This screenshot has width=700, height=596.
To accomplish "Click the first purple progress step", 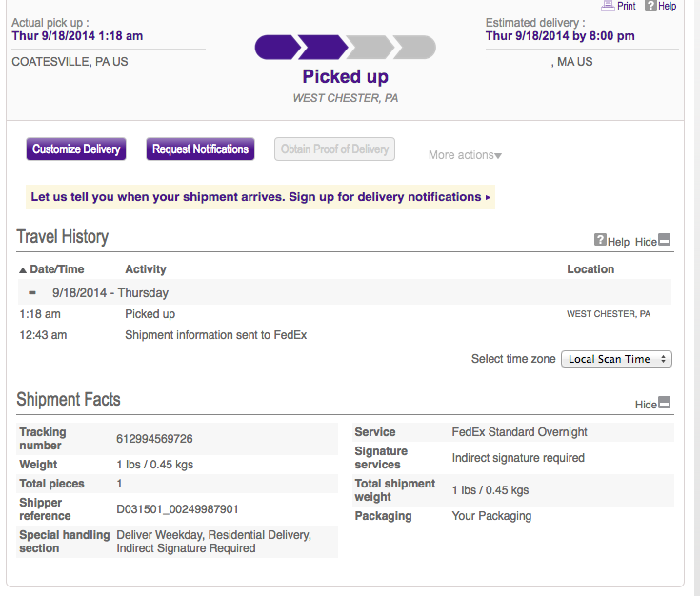I will click(275, 48).
